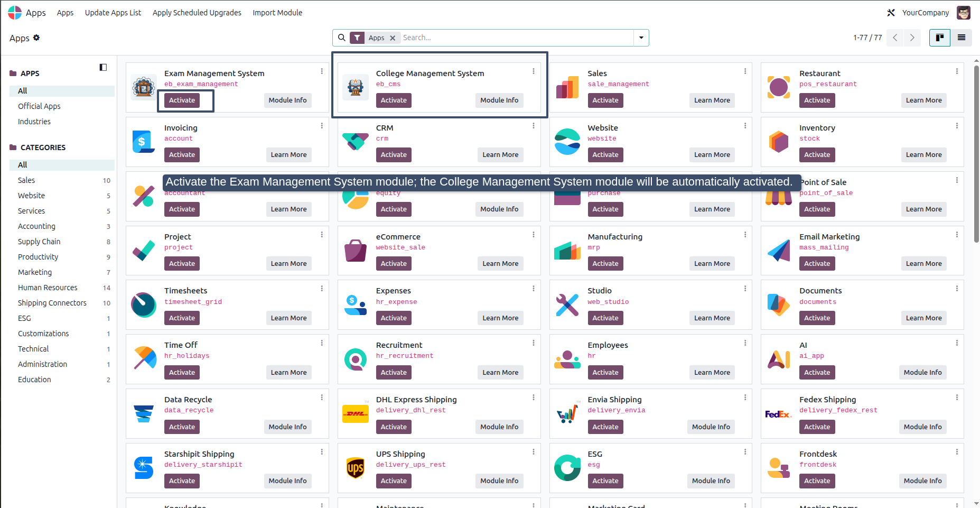
Task: Select Official Apps in sidebar
Action: (39, 106)
